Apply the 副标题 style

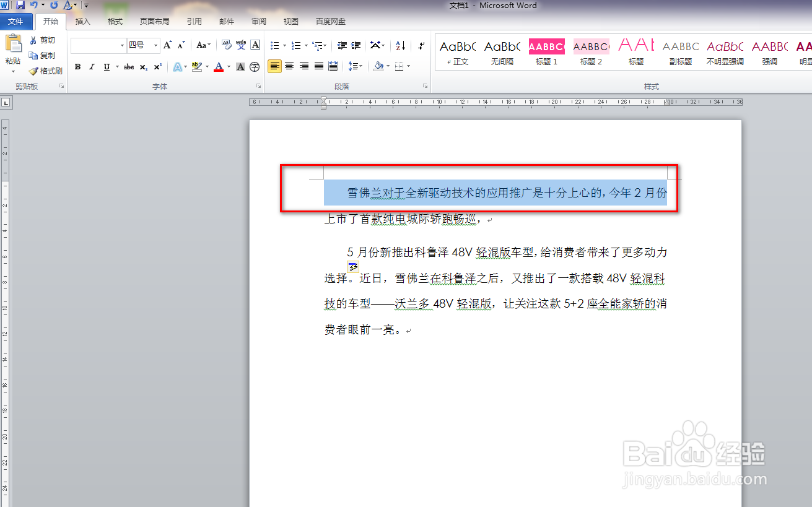point(681,53)
